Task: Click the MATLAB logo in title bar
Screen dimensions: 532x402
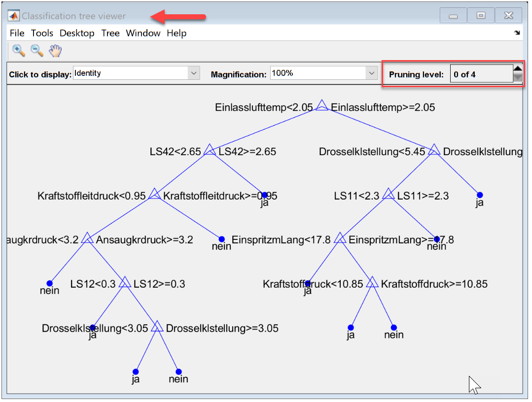Action: coord(14,16)
